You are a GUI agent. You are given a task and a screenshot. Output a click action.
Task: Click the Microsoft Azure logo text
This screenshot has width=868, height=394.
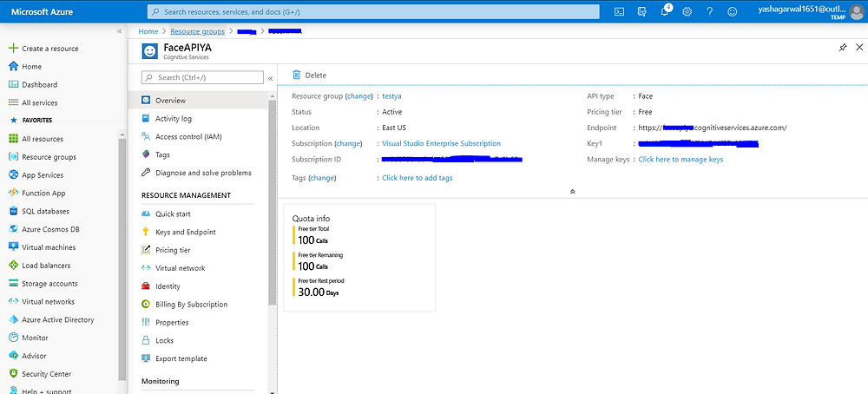(42, 11)
